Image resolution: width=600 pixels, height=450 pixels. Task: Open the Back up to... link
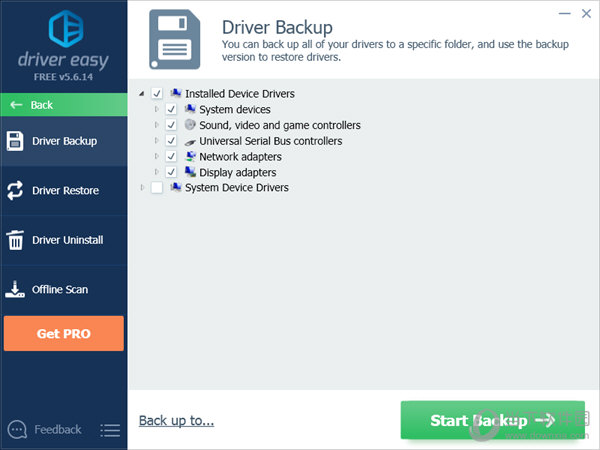176,421
